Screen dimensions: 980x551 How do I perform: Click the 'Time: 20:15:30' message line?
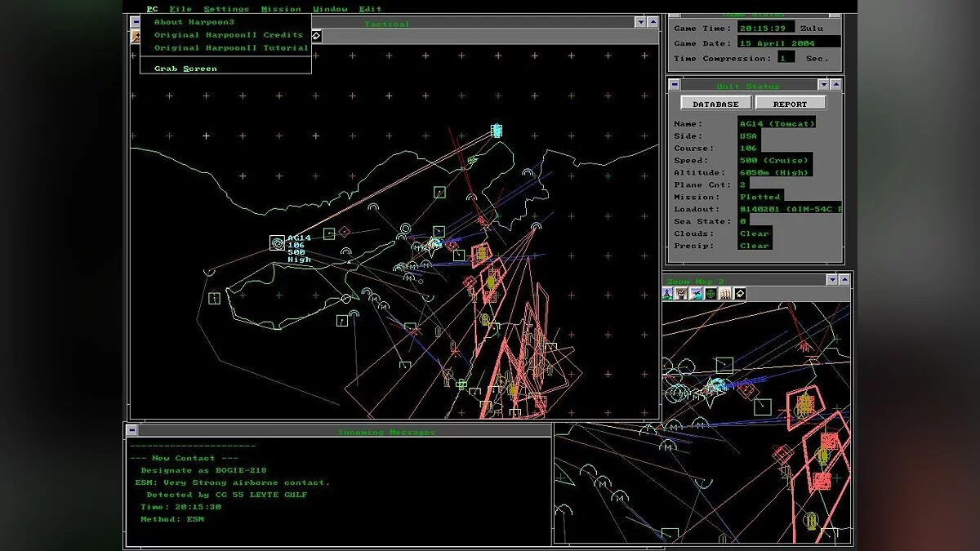[x=181, y=507]
